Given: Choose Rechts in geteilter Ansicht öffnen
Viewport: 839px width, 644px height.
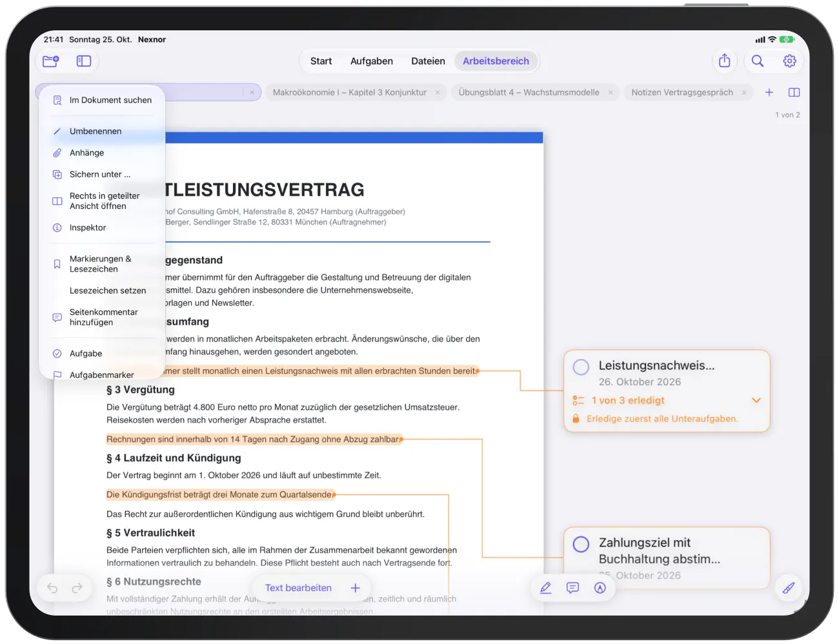Looking at the screenshot, I should tap(102, 201).
